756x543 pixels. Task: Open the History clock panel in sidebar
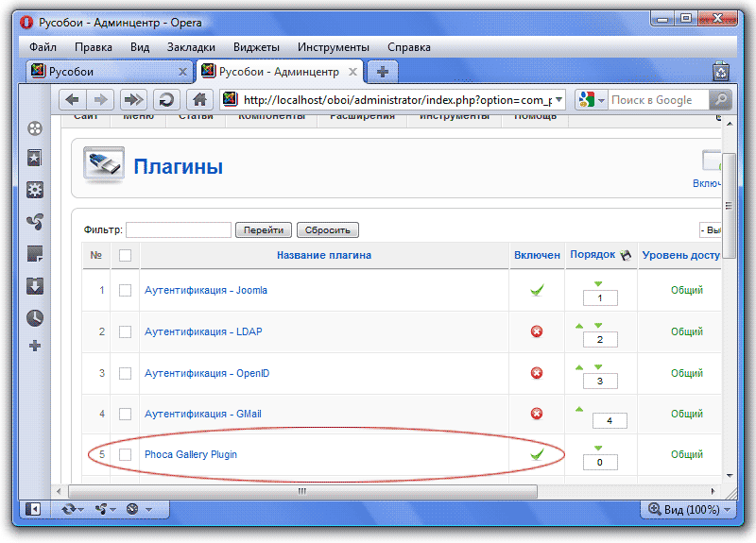pyautogui.click(x=35, y=317)
